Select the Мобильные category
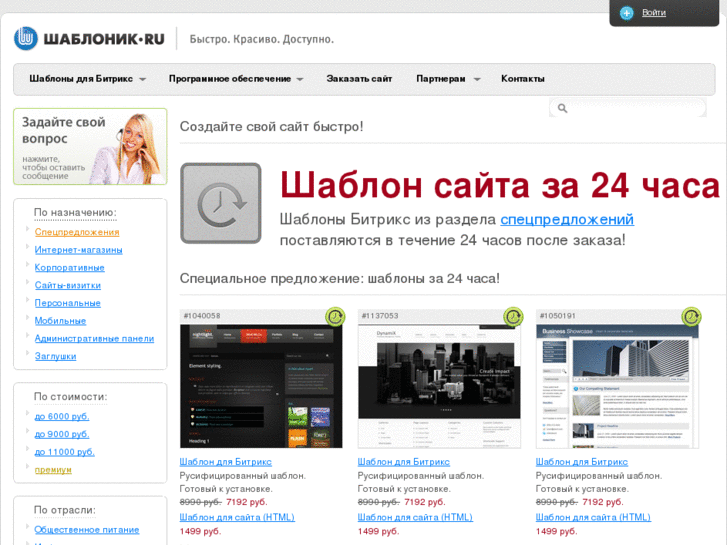727x545 pixels. (x=60, y=321)
